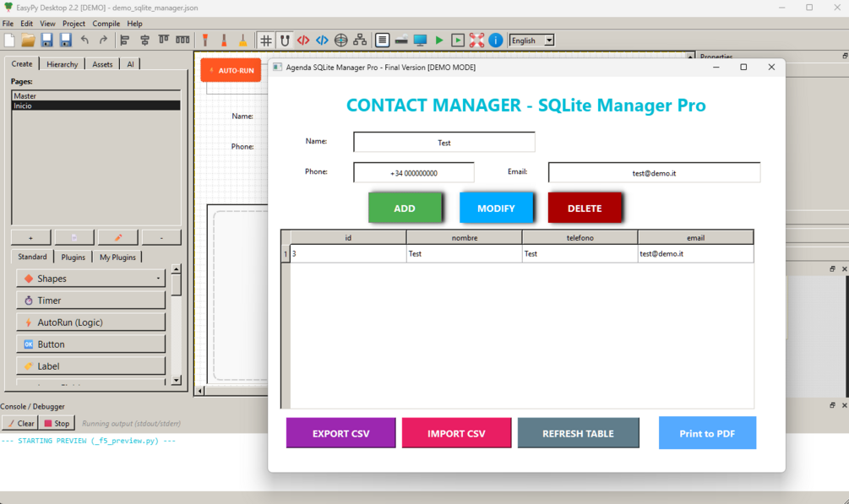Switch to the AI tab

[130, 64]
